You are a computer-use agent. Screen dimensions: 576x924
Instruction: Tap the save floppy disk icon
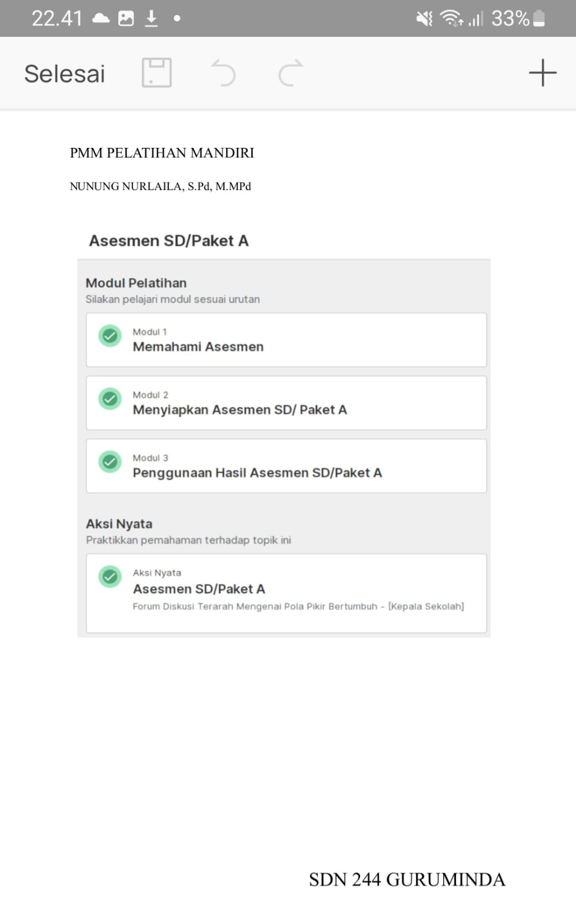pyautogui.click(x=156, y=73)
